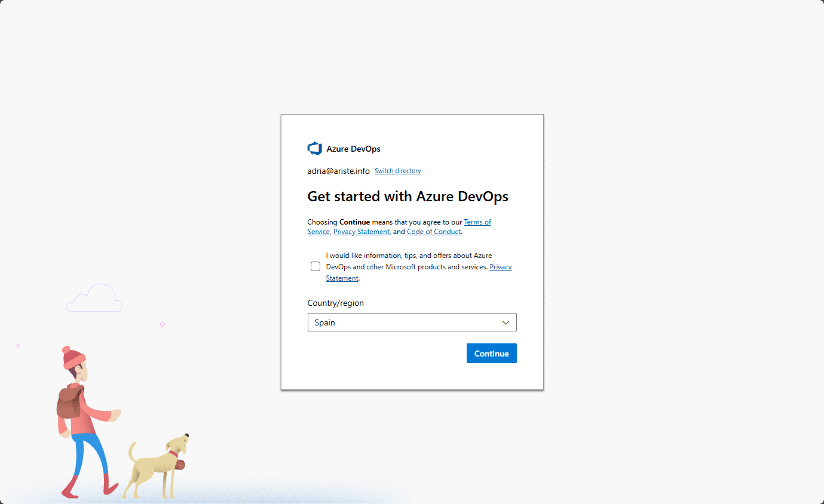This screenshot has height=504, width=824.
Task: Click the dog illustration
Action: point(157,466)
